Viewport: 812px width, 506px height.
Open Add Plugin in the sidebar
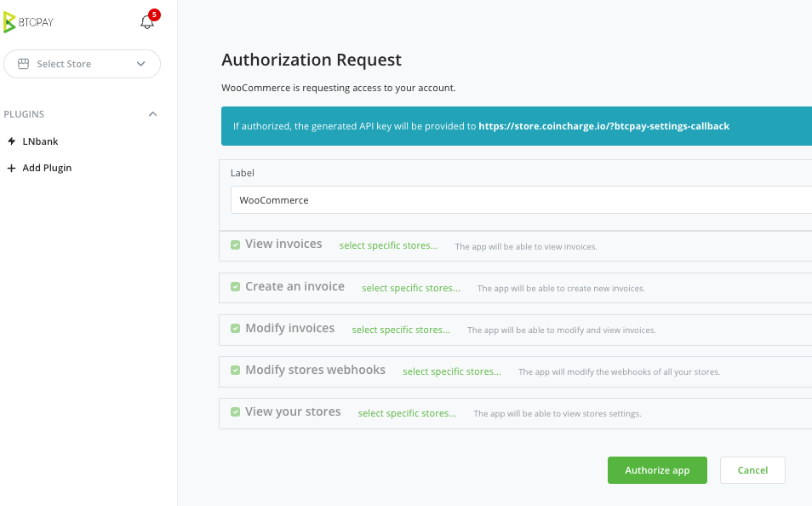(47, 168)
